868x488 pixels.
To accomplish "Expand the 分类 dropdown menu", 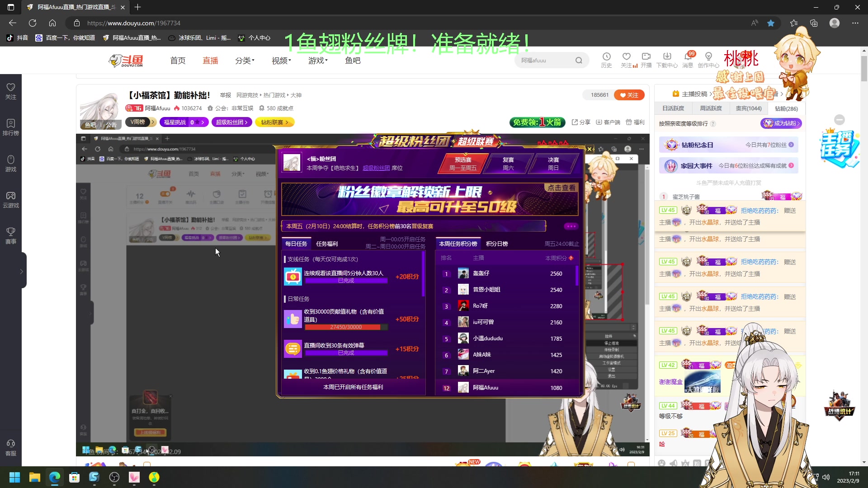I will [x=245, y=61].
